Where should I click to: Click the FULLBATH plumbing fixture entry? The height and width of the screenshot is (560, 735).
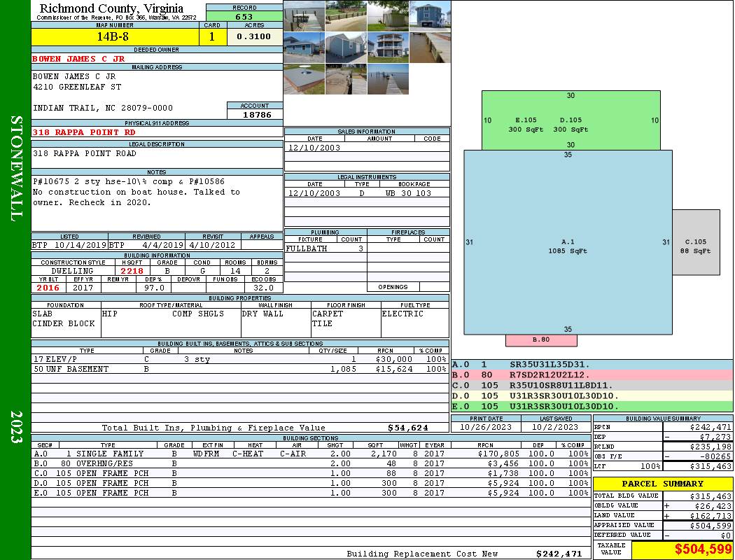pos(306,248)
